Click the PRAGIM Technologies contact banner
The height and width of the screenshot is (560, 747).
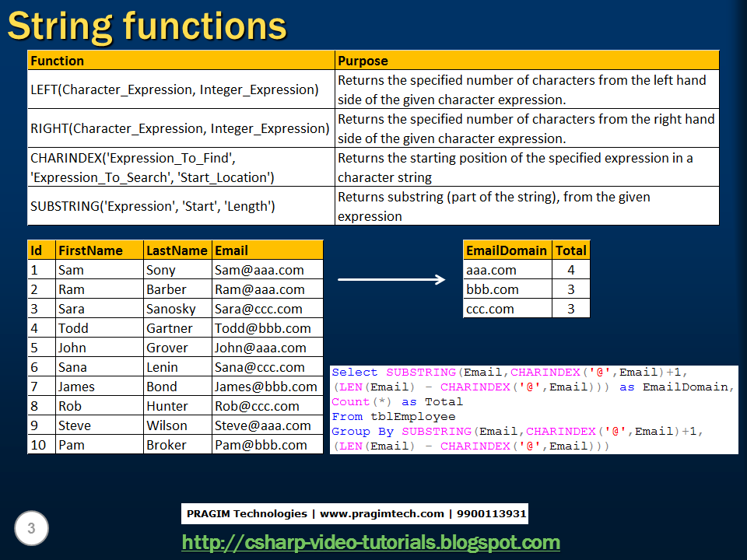point(355,514)
